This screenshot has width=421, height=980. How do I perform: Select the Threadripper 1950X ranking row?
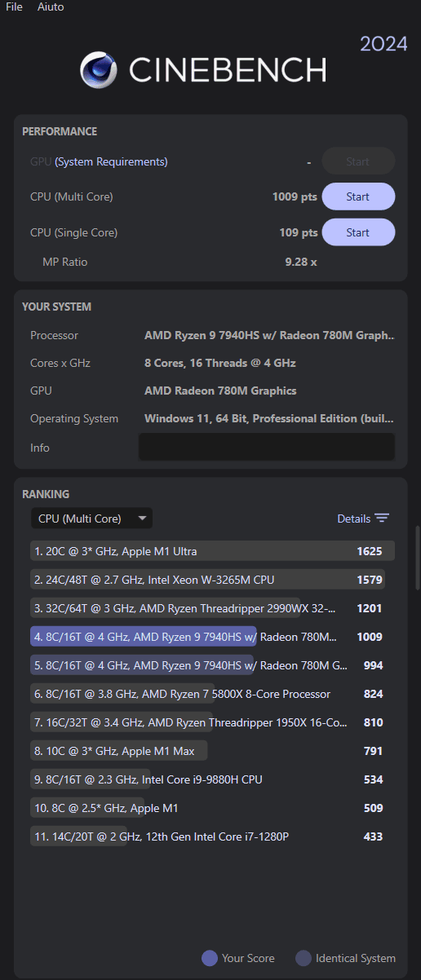(x=212, y=722)
